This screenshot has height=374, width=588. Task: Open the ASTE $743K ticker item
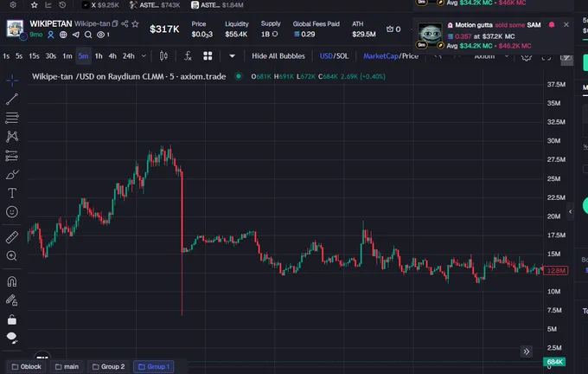tap(155, 5)
